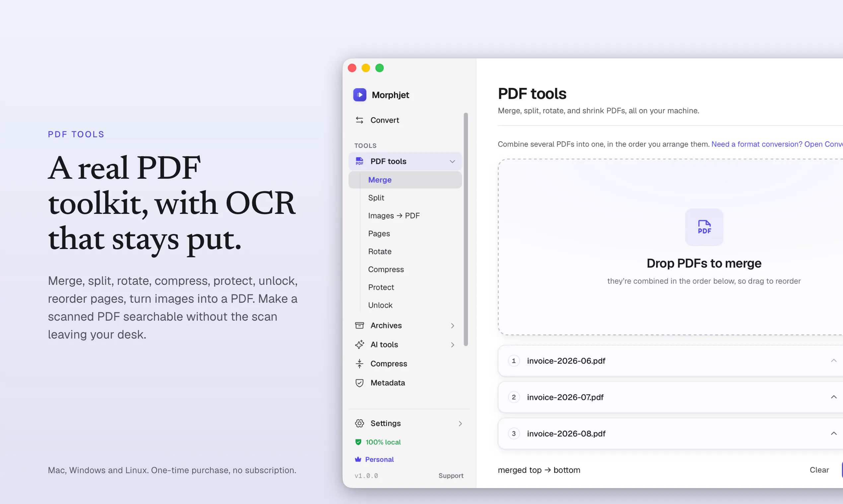Open the Pages tool

405,233
